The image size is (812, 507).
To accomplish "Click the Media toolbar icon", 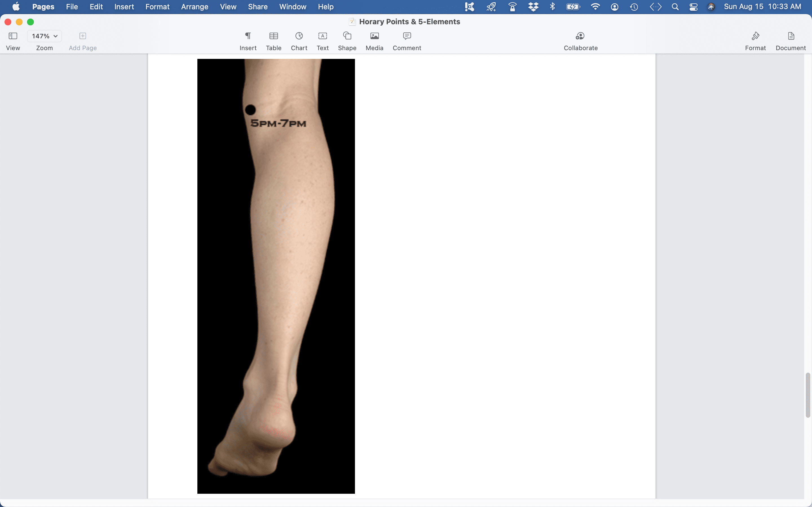I will point(374,36).
